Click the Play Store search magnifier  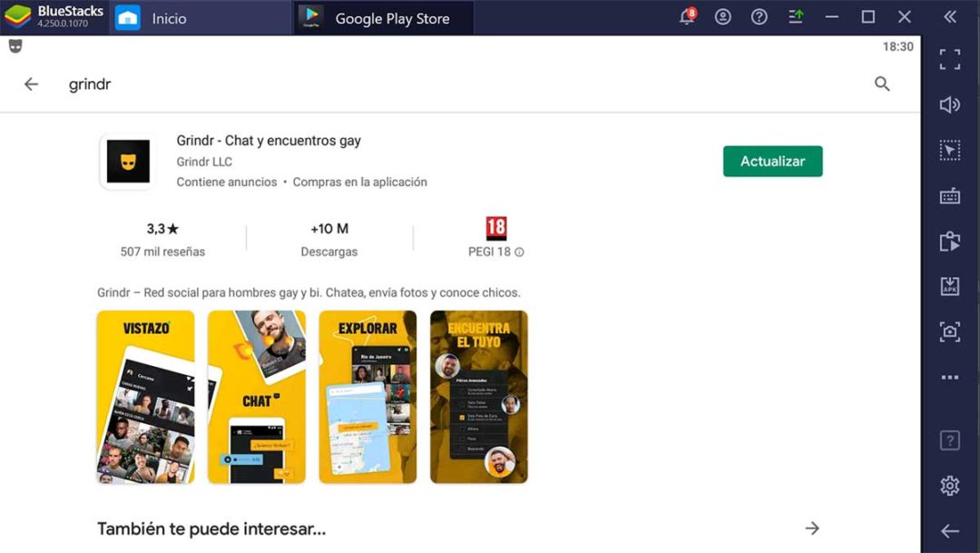coord(882,84)
